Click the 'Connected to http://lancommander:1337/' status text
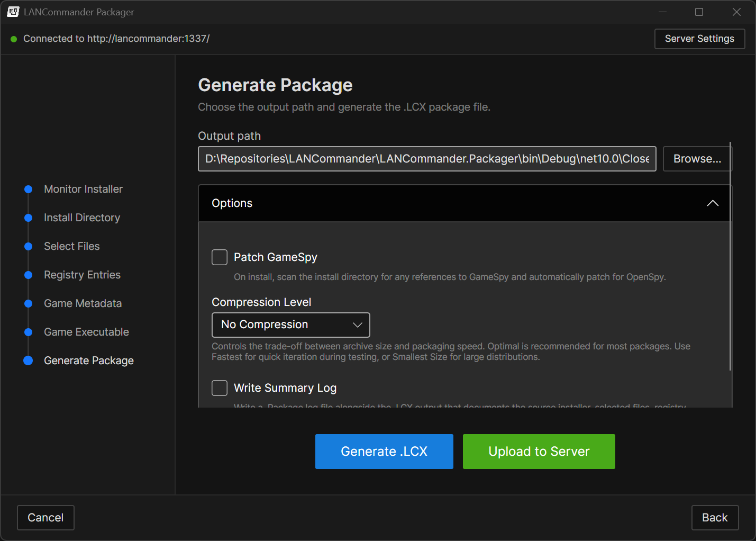Viewport: 756px width, 541px height. pyautogui.click(x=116, y=39)
